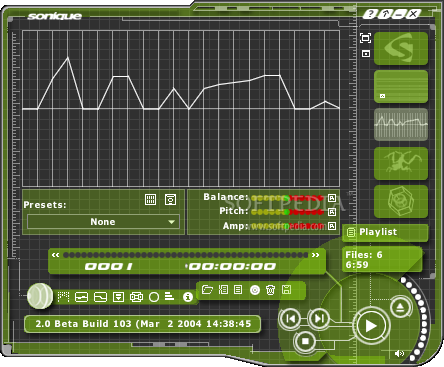Adjust the Pitch dot slider

[x=287, y=212]
